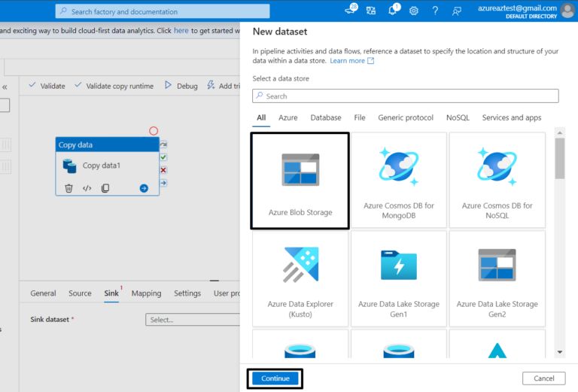Image resolution: width=578 pixels, height=392 pixels.
Task: Switch to the Database tab
Action: 326,117
